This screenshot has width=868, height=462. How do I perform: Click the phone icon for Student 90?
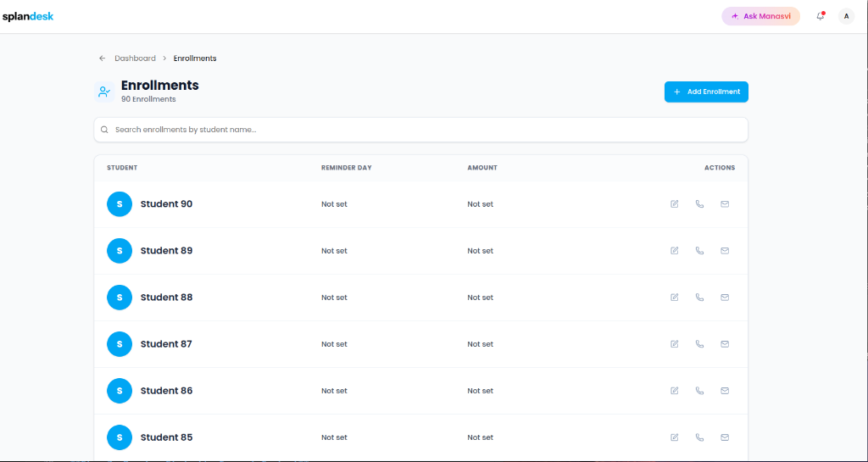[x=699, y=204]
